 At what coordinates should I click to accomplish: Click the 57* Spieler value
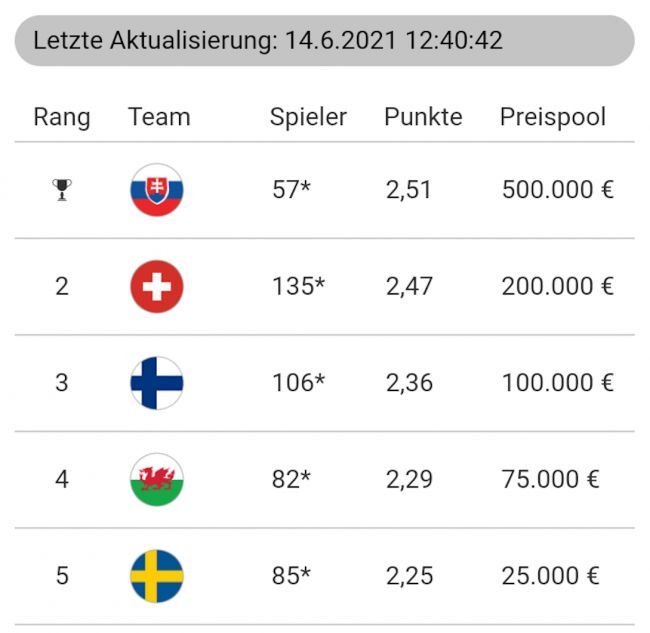pyautogui.click(x=292, y=190)
